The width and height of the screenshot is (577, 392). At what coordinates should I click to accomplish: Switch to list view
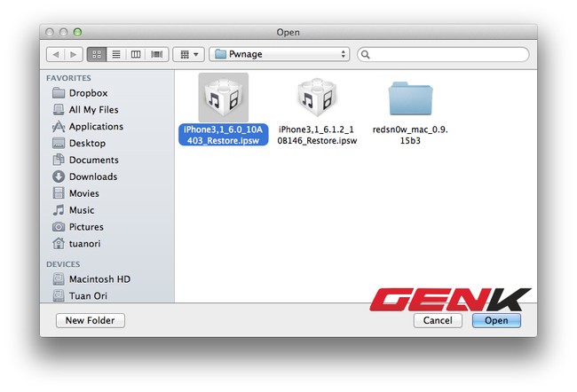(x=116, y=54)
